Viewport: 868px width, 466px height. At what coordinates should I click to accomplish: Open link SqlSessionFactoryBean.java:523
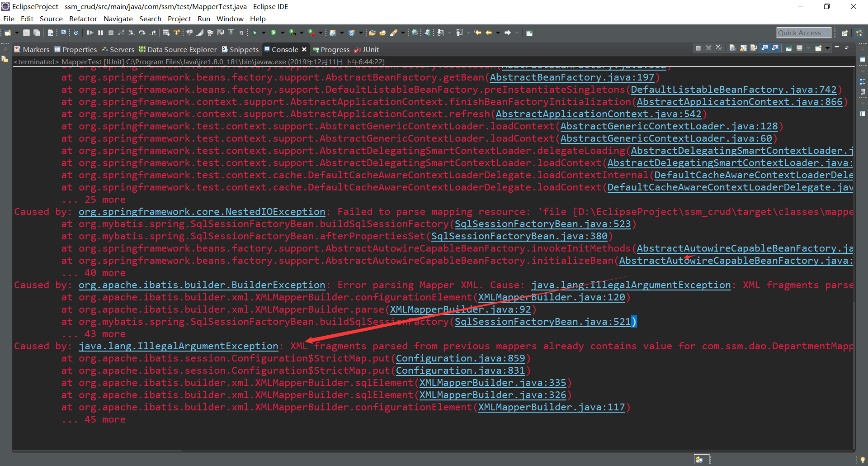tap(542, 224)
